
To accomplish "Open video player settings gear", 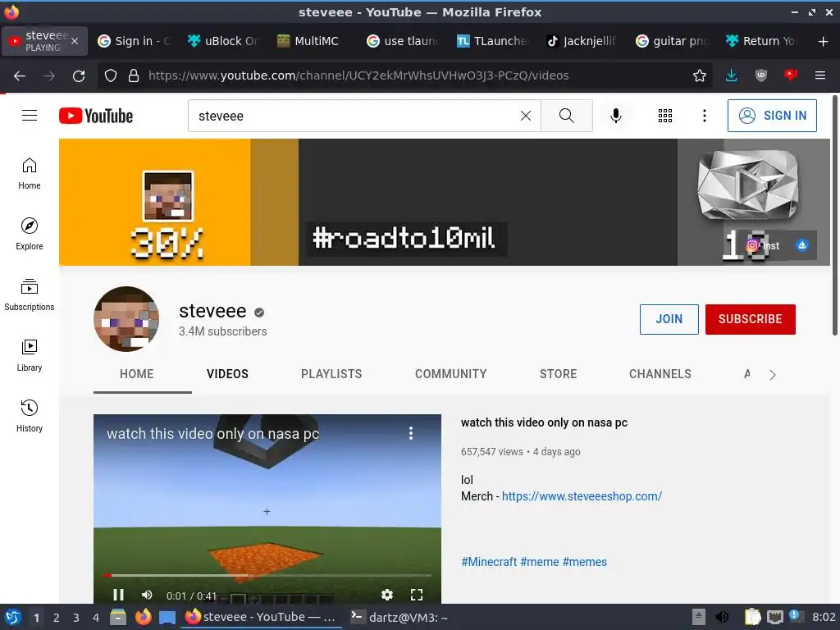I will point(387,595).
